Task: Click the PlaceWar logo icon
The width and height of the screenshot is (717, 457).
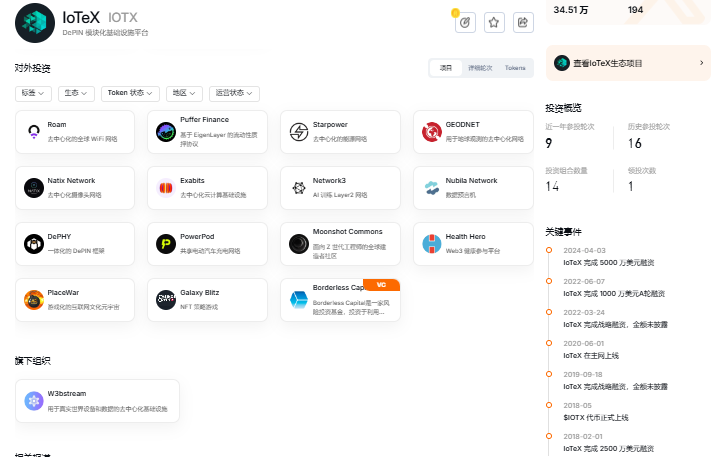Action: click(34, 300)
